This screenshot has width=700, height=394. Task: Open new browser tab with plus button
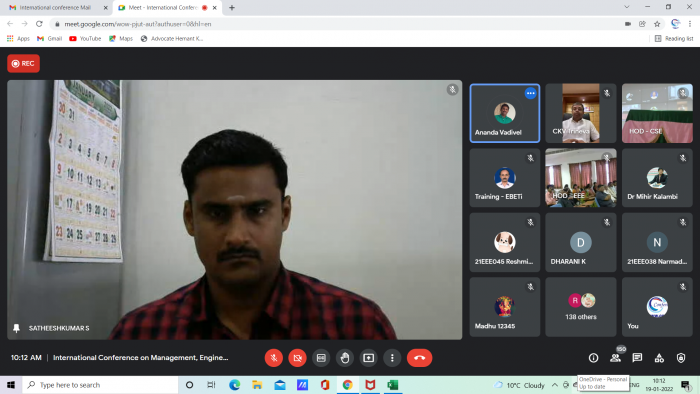(232, 8)
